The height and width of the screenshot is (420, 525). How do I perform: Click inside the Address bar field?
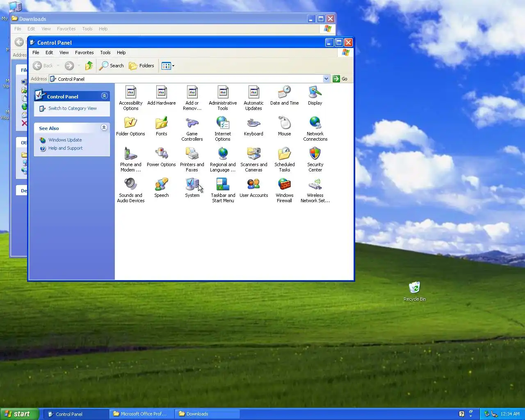[x=189, y=79]
